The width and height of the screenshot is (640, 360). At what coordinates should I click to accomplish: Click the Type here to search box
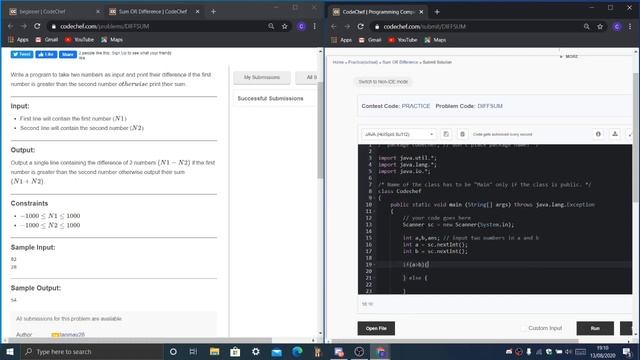click(x=92, y=351)
